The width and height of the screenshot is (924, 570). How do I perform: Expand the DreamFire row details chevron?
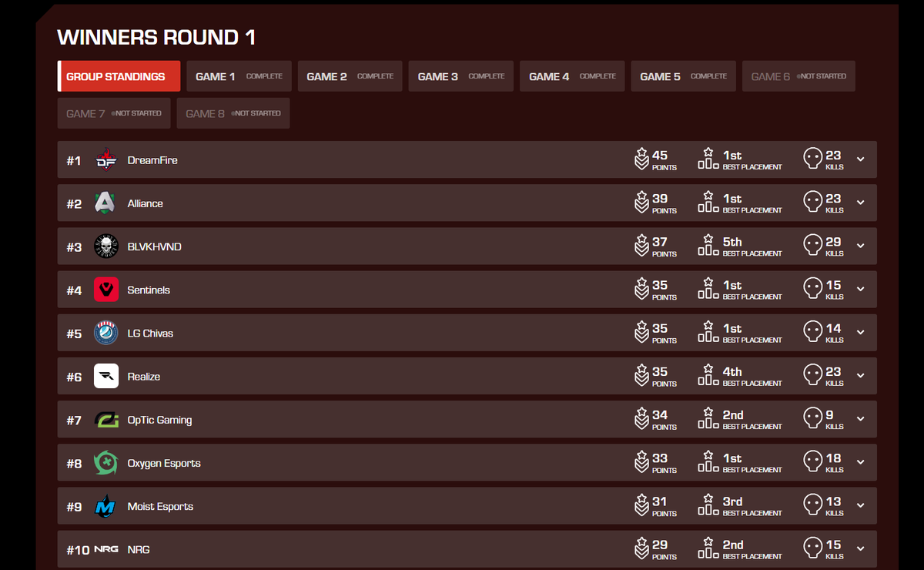(x=861, y=159)
